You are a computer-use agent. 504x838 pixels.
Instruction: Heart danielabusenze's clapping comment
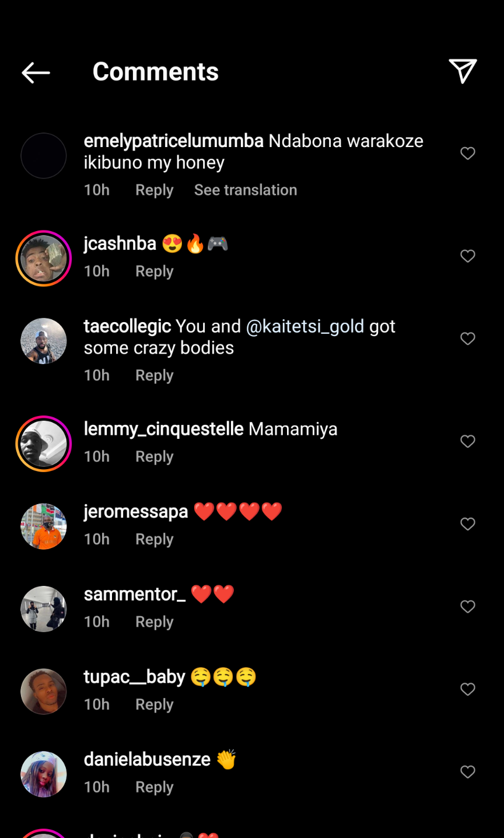coord(468,772)
